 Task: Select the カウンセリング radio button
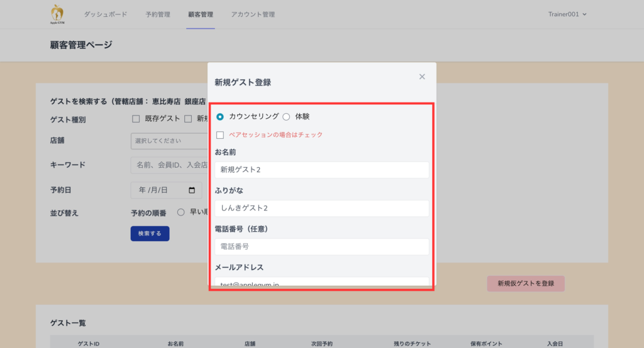(x=220, y=116)
